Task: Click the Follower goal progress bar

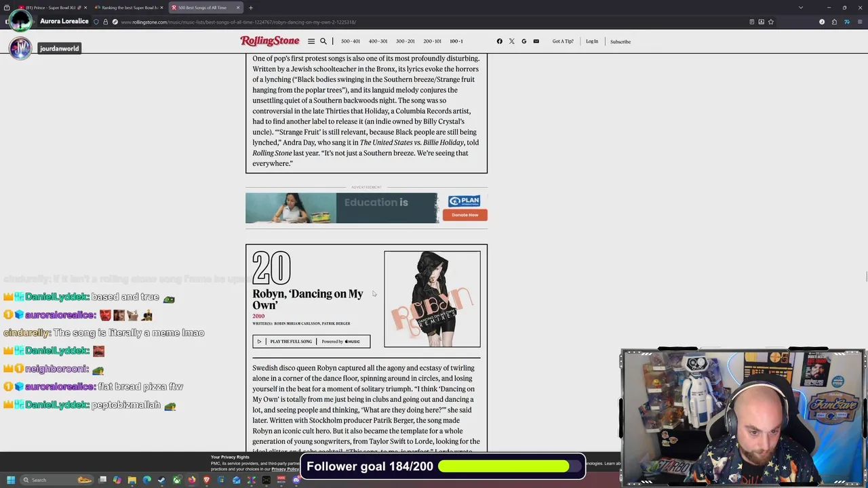Action: pos(503,466)
